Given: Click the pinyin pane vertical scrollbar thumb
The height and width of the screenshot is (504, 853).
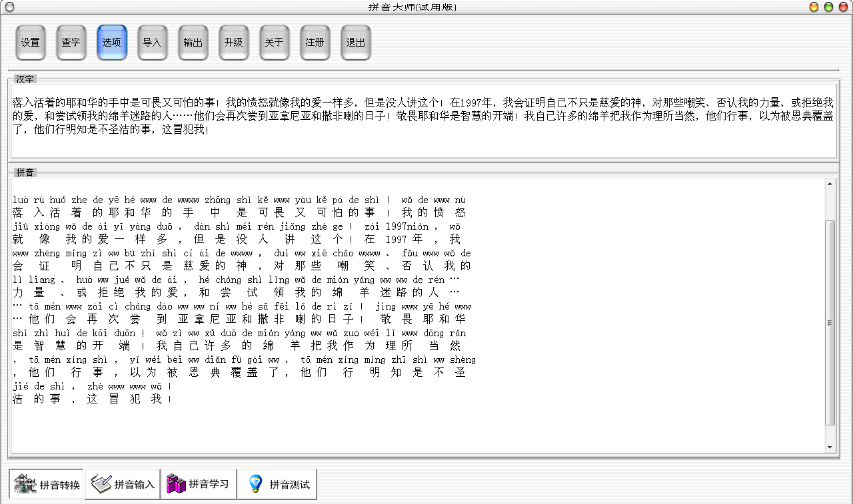Looking at the screenshot, I should tap(830, 323).
